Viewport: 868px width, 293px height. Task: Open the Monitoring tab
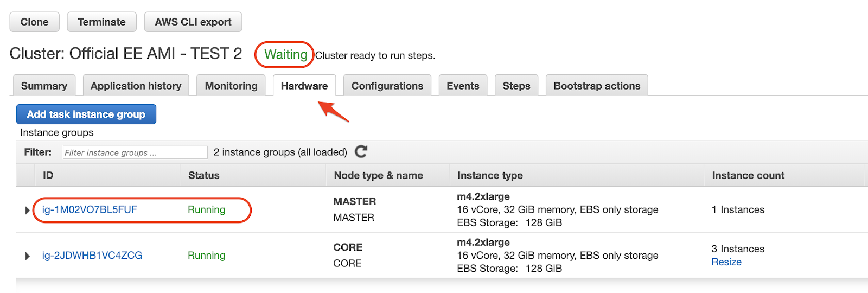231,86
